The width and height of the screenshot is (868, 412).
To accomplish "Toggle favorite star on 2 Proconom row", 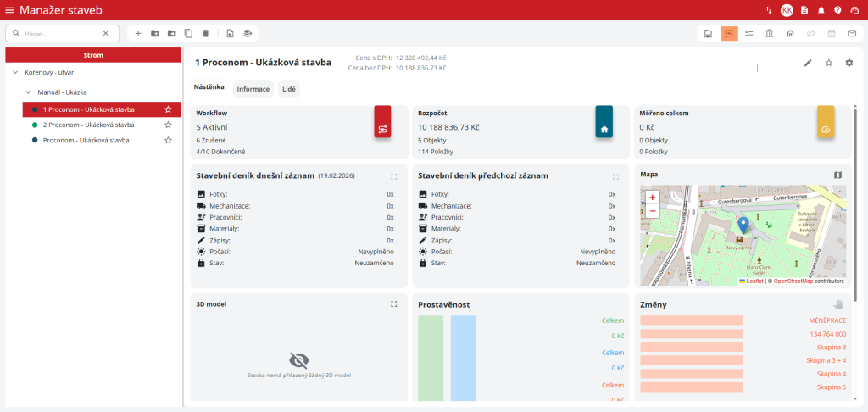I will [x=168, y=125].
